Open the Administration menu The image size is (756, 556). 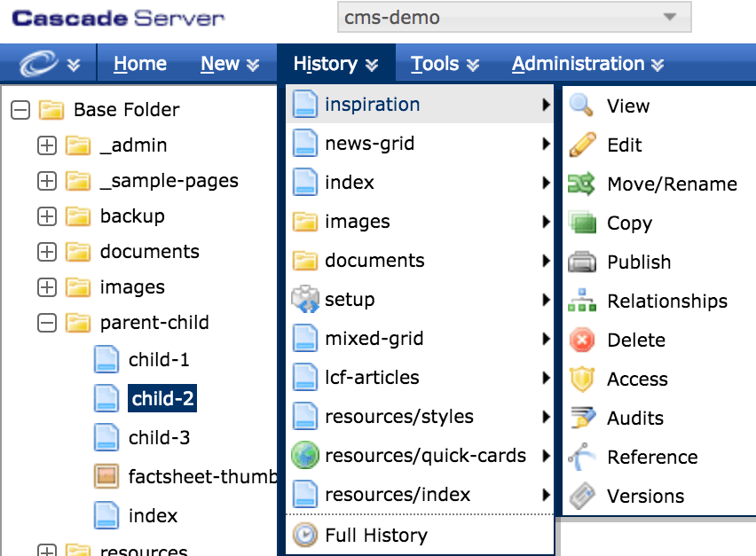tap(587, 64)
